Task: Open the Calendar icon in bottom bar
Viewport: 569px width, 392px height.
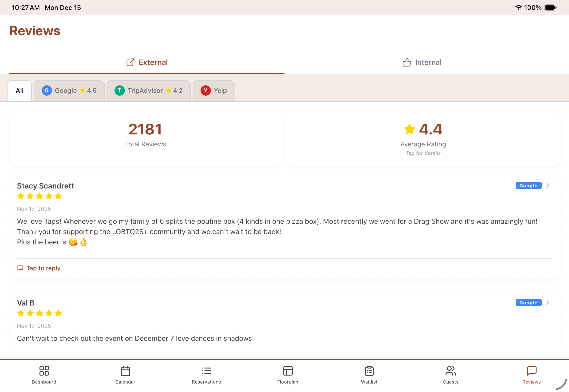Action: 125,371
